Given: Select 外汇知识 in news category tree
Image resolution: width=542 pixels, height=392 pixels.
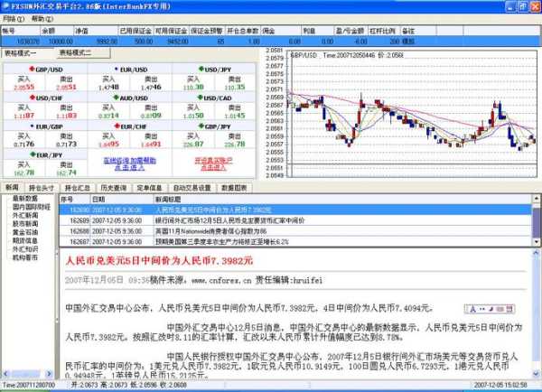Looking at the screenshot, I should (x=25, y=249).
